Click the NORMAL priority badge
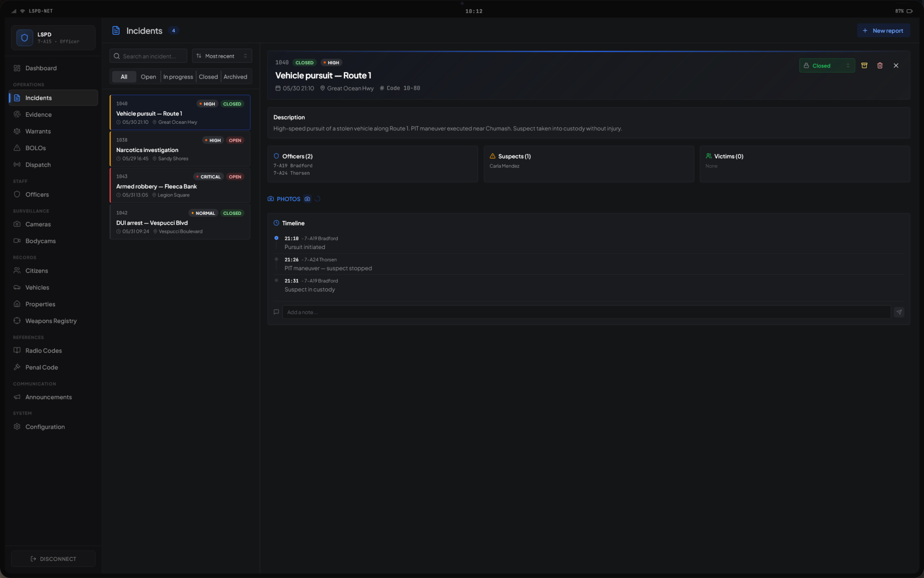The height and width of the screenshot is (578, 924). pyautogui.click(x=203, y=213)
